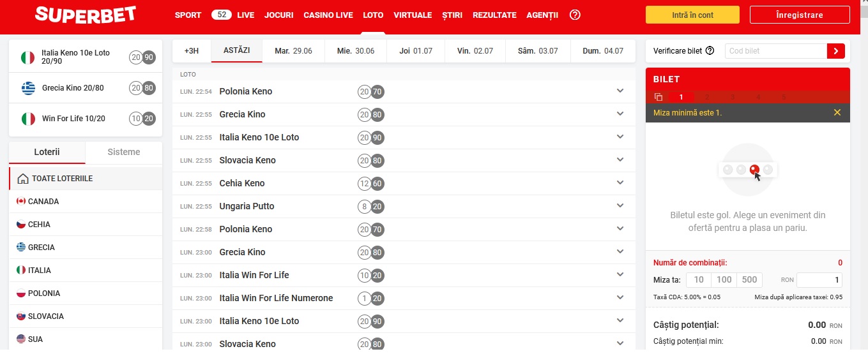Open the 23:00 Italia Keno 10e Loto event

point(404,322)
